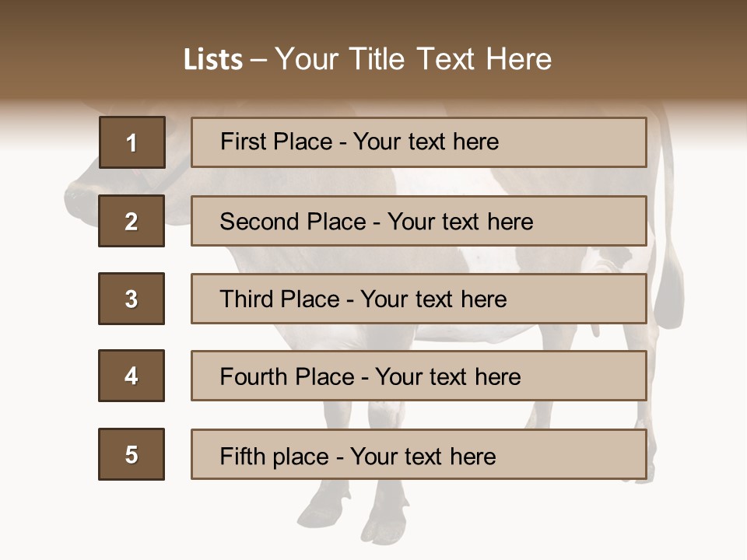Select the Your Title Text Here text
This screenshot has height=560, width=747.
click(x=413, y=59)
